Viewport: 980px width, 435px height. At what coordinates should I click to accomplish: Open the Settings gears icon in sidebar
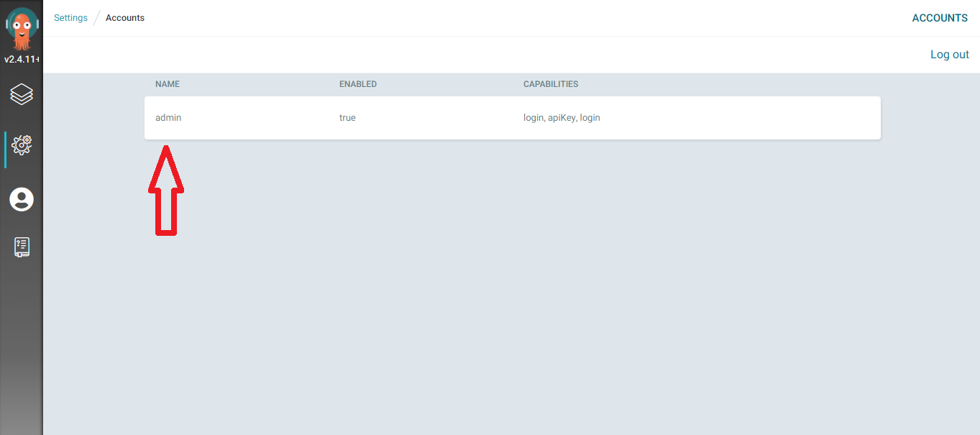(22, 145)
